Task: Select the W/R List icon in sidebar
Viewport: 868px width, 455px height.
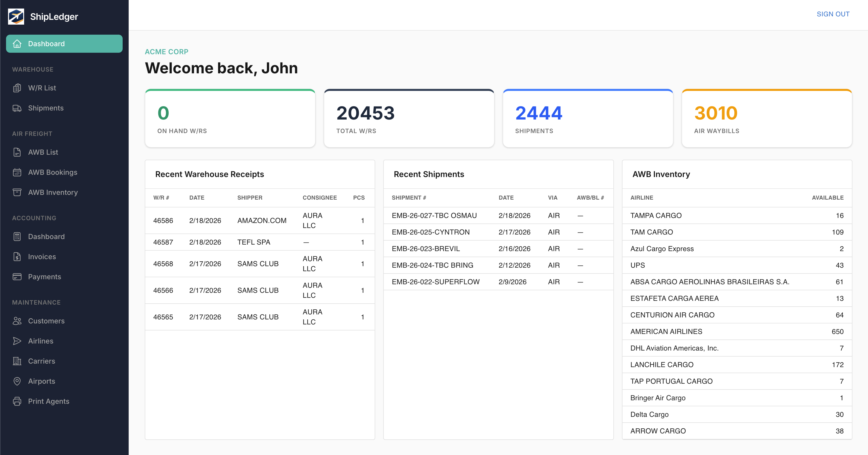Action: (x=17, y=88)
